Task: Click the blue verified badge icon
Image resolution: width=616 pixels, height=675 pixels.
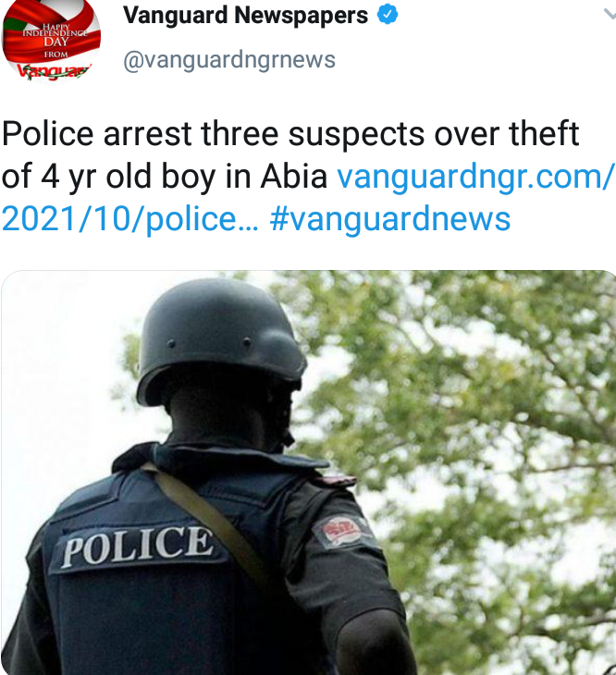Action: (388, 15)
